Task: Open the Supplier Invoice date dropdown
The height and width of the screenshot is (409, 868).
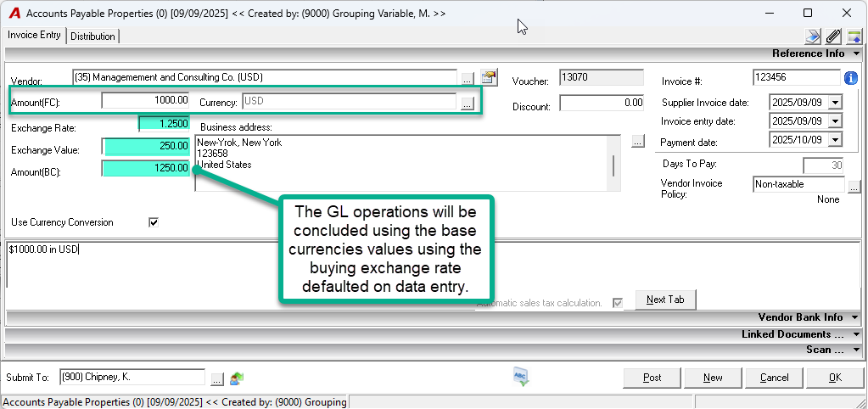Action: (x=835, y=103)
